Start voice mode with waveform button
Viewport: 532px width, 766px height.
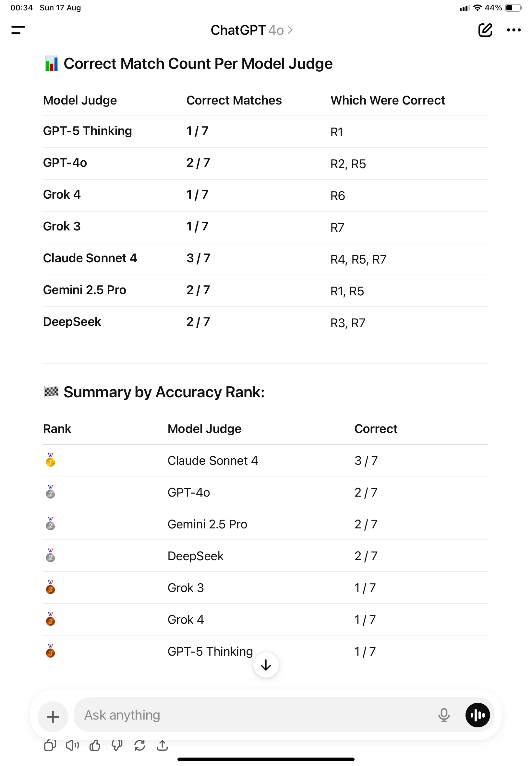[477, 715]
